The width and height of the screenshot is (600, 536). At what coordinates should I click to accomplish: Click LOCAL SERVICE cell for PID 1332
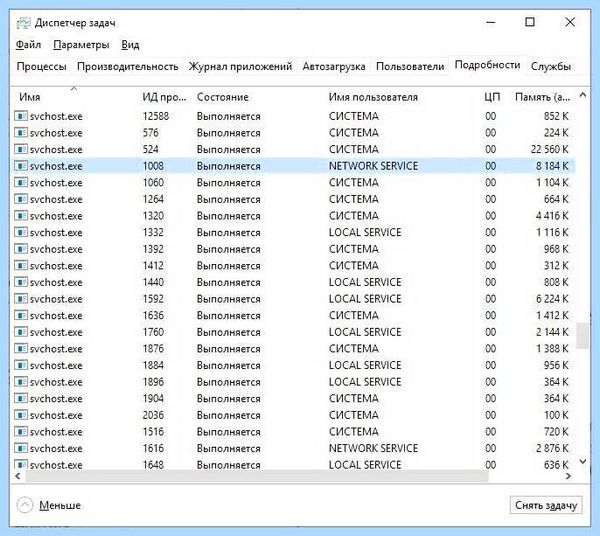click(x=365, y=232)
